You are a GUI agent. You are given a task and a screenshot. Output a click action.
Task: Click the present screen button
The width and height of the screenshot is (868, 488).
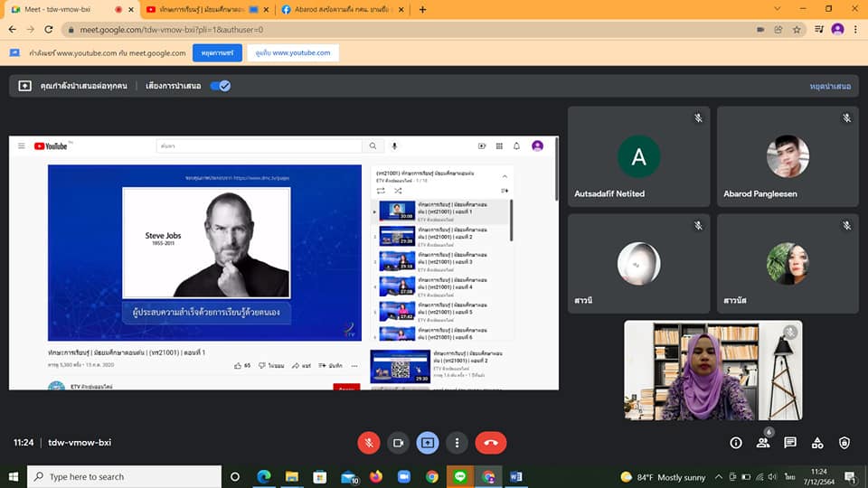(x=428, y=443)
